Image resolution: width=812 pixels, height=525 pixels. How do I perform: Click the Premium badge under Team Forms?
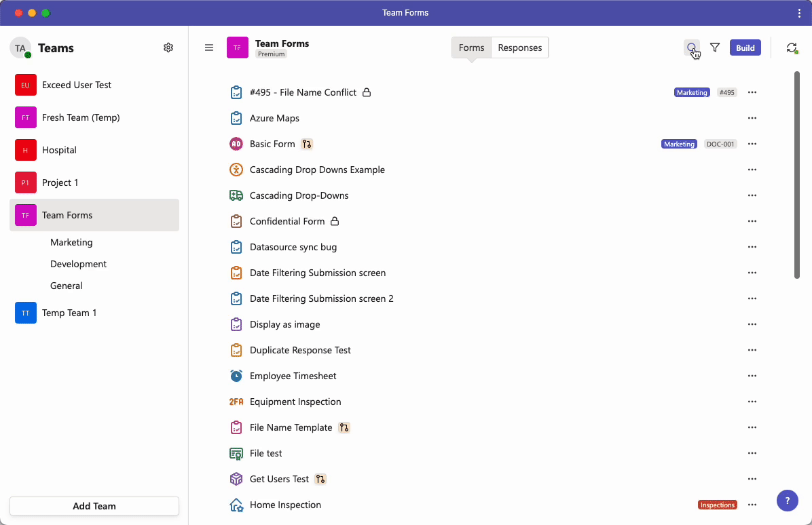click(272, 54)
